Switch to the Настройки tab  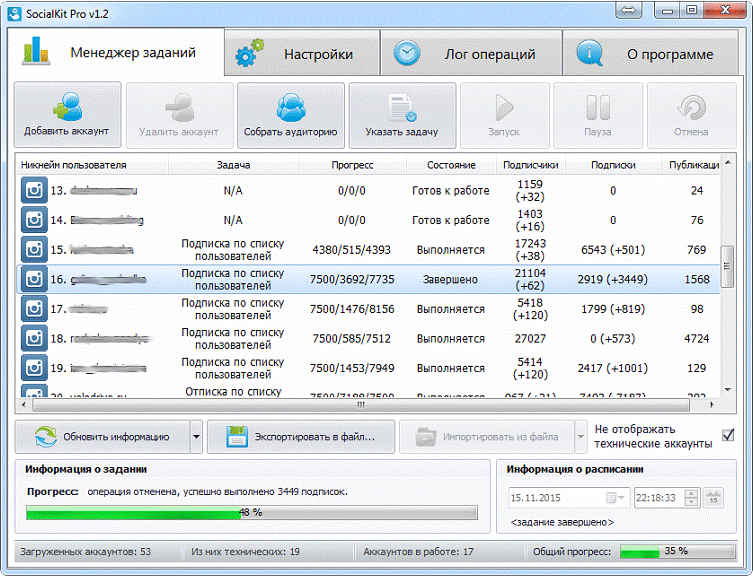[302, 53]
